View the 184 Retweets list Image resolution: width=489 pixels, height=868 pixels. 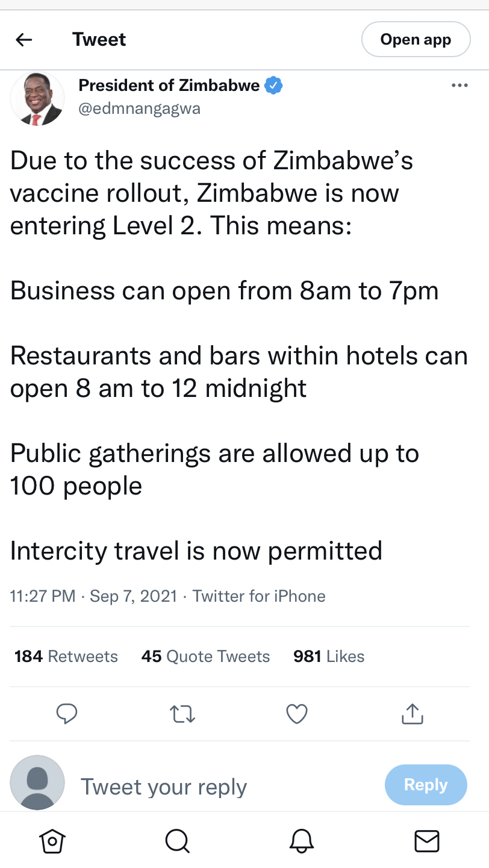tap(66, 657)
